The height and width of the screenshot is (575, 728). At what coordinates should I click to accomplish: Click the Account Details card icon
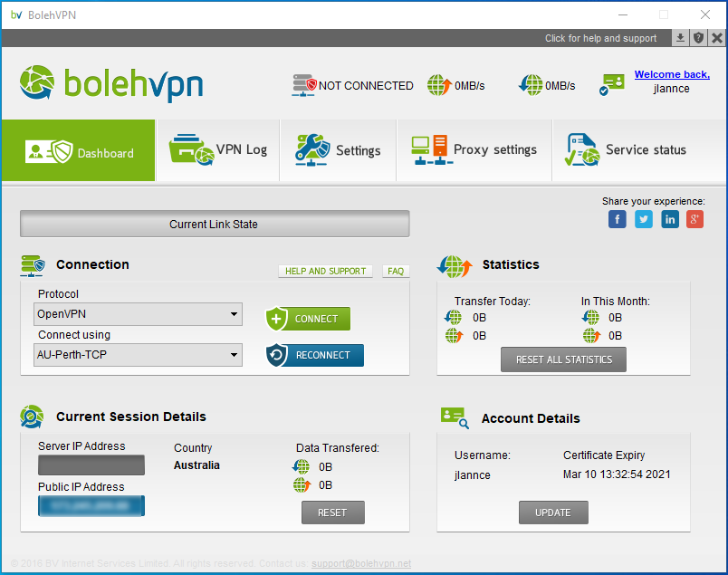455,418
